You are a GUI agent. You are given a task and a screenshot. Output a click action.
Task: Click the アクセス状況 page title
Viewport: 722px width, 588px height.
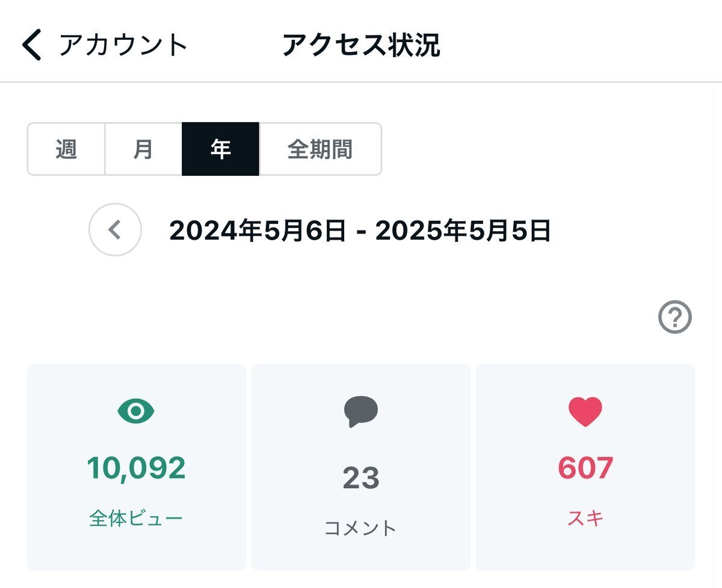pyautogui.click(x=361, y=46)
